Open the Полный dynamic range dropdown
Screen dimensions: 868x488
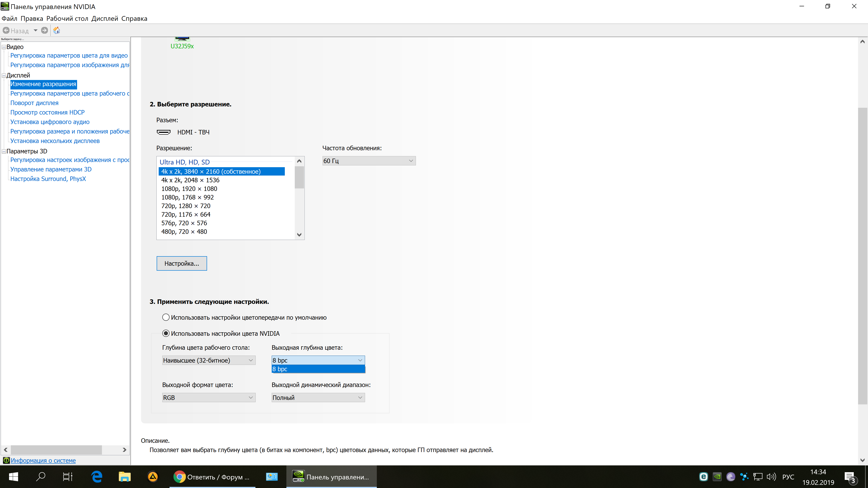(318, 398)
